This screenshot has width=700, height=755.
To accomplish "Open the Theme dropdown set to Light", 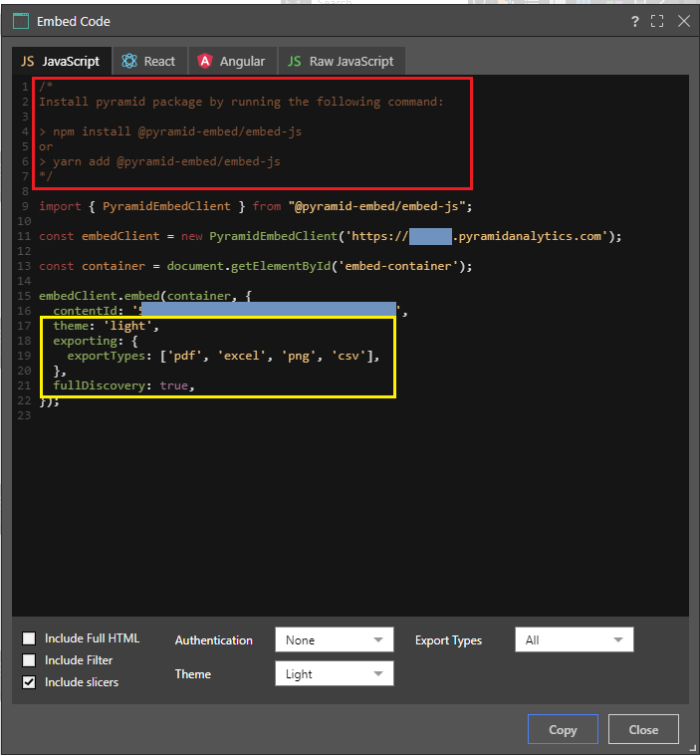I will click(335, 673).
